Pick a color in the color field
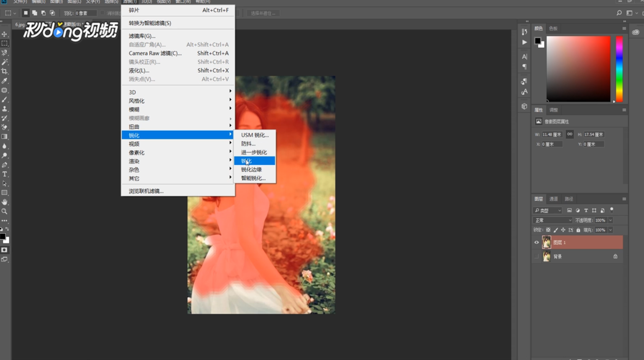Screen dimensions: 644x360 pos(578,69)
